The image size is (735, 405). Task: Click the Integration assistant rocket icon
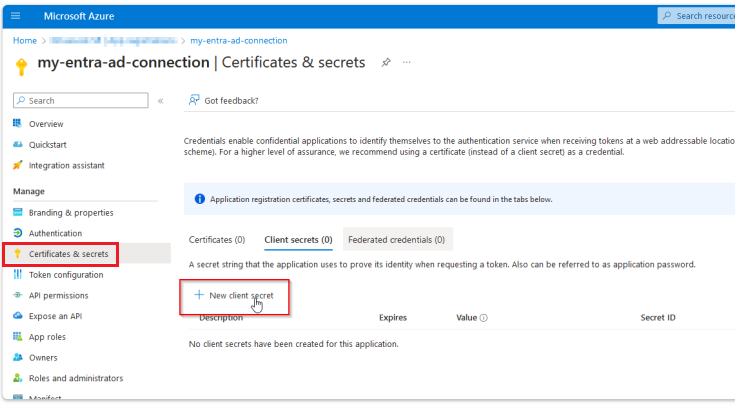[17, 165]
